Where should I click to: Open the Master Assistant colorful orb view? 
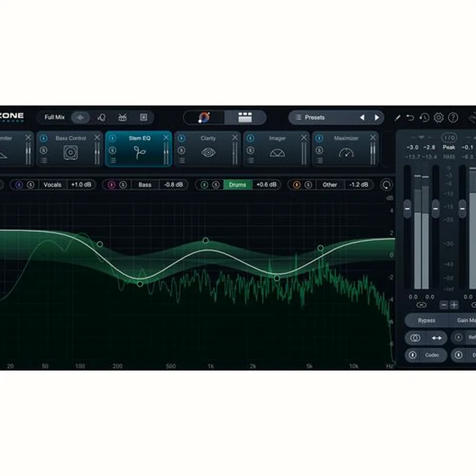coord(204,118)
